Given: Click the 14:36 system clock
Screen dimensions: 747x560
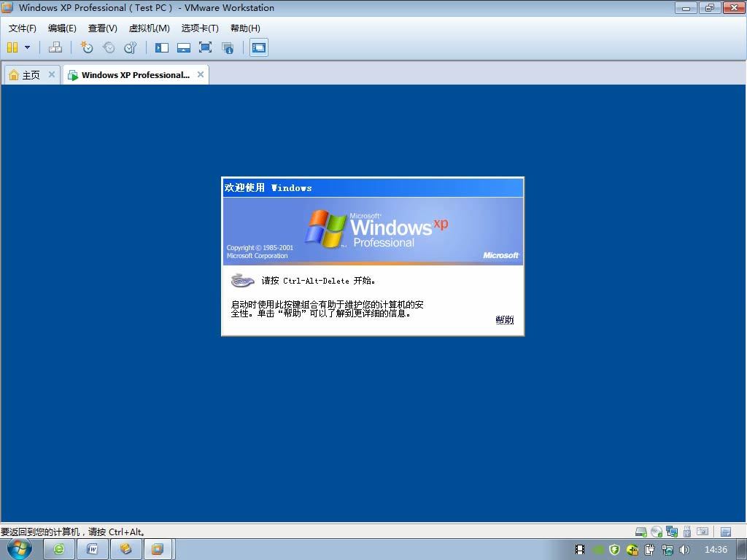Looking at the screenshot, I should tap(716, 550).
